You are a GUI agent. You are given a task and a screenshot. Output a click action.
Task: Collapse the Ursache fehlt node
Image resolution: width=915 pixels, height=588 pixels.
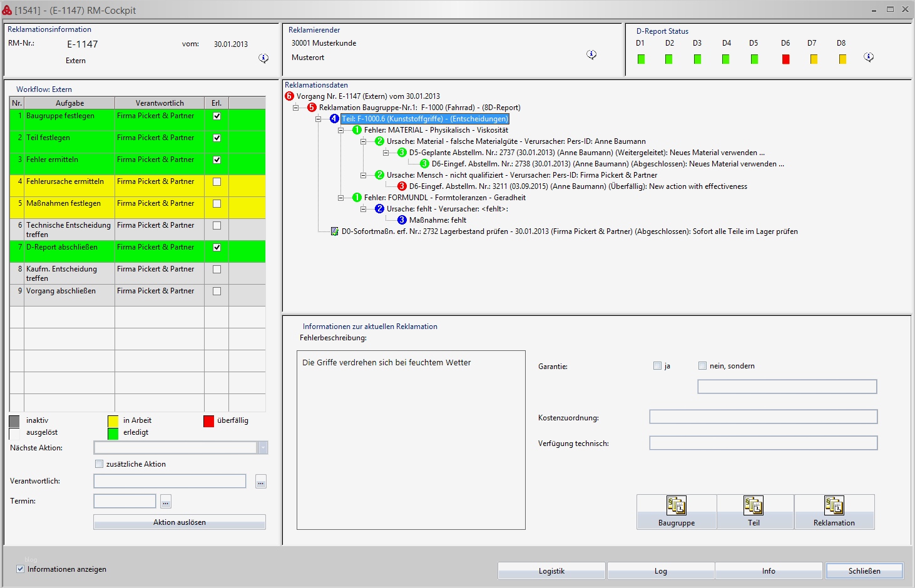(364, 209)
